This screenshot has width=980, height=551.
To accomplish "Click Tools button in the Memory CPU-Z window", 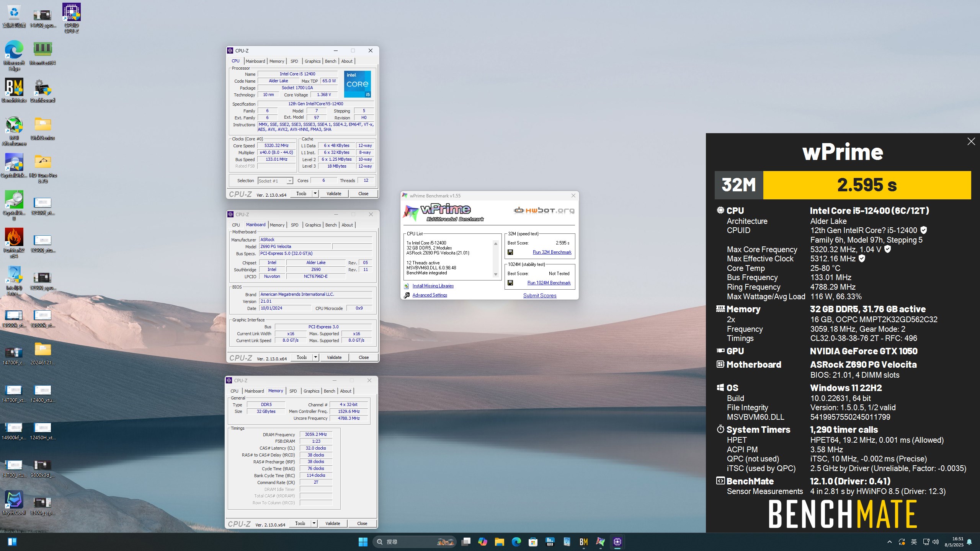I will 300,523.
